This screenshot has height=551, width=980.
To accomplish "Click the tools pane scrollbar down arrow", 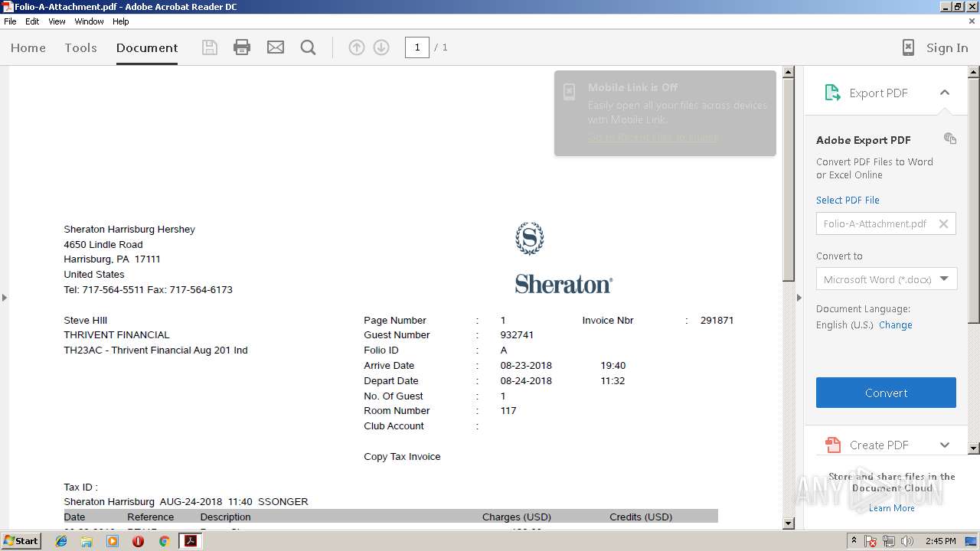I will pyautogui.click(x=974, y=448).
